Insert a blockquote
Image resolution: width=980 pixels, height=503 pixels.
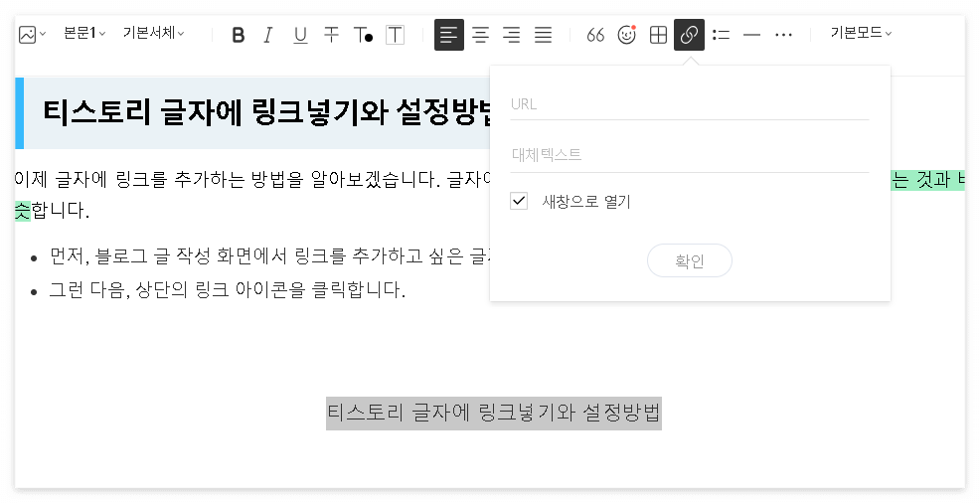pyautogui.click(x=595, y=35)
